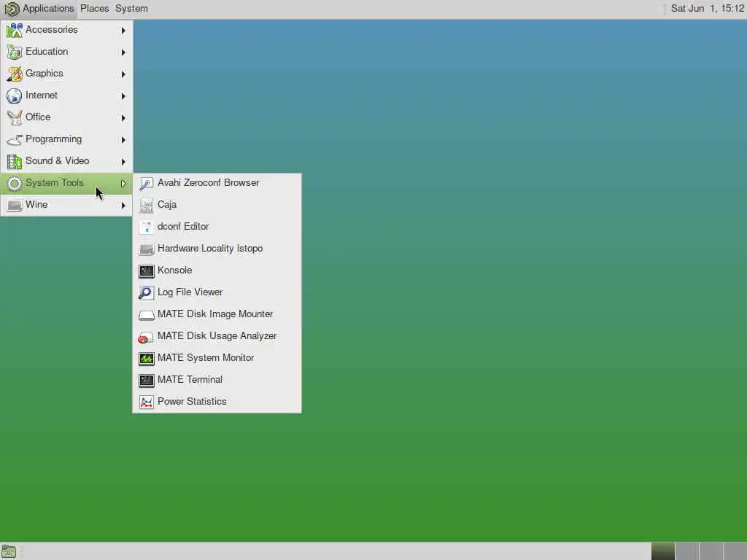Click the System Tools submenu arrow
Viewport: 747px width, 560px height.
click(x=123, y=184)
